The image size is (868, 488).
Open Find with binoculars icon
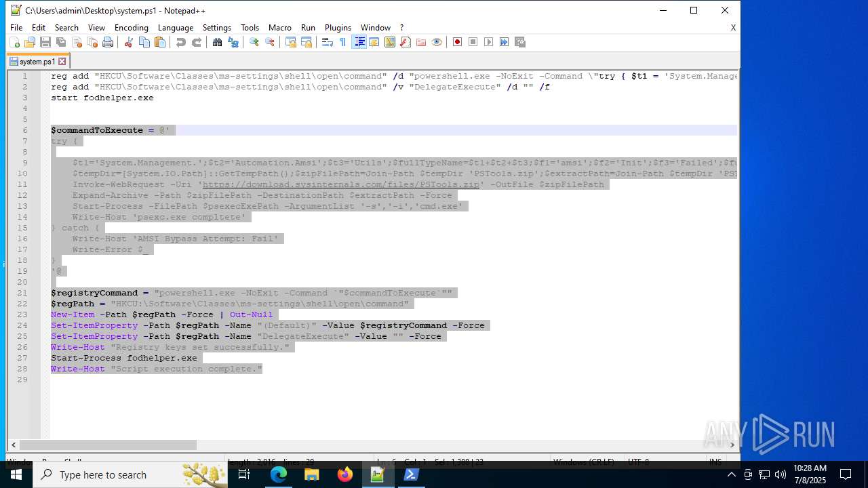(217, 42)
